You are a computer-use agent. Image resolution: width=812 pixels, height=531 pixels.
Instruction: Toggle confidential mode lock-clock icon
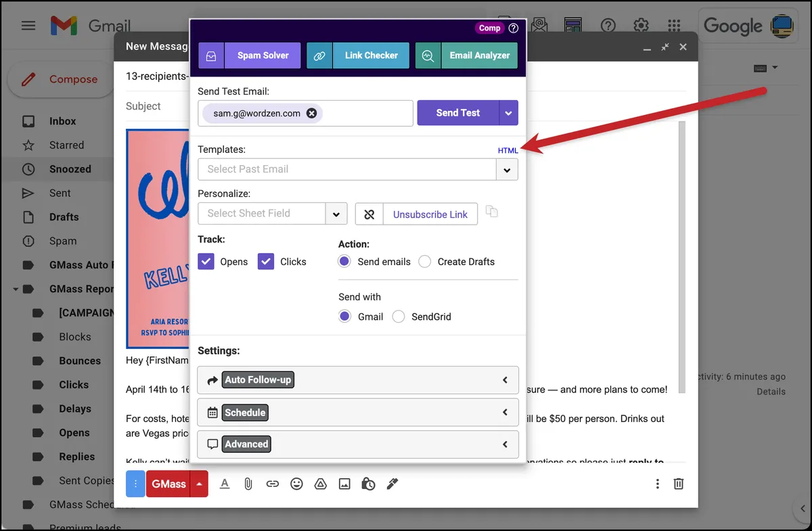coord(368,484)
